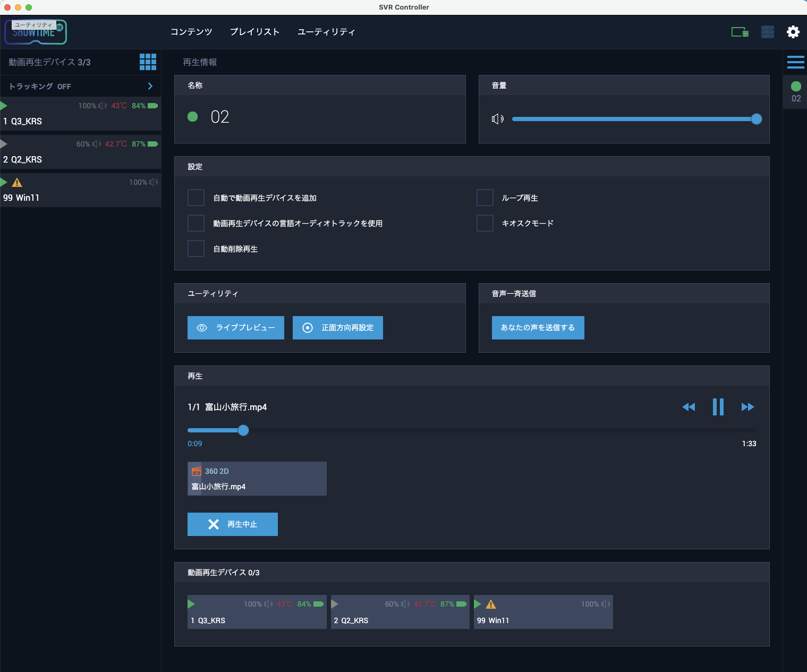Click battery icon of Q2_KRS sidebar row
The height and width of the screenshot is (672, 807).
point(152,144)
